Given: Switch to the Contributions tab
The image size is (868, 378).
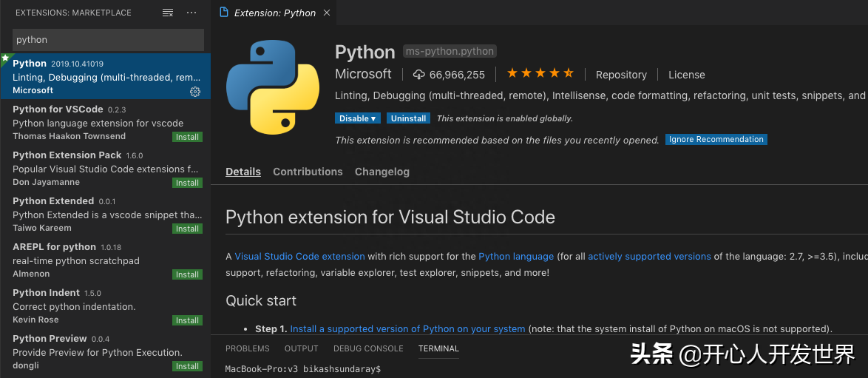Looking at the screenshot, I should (x=308, y=172).
